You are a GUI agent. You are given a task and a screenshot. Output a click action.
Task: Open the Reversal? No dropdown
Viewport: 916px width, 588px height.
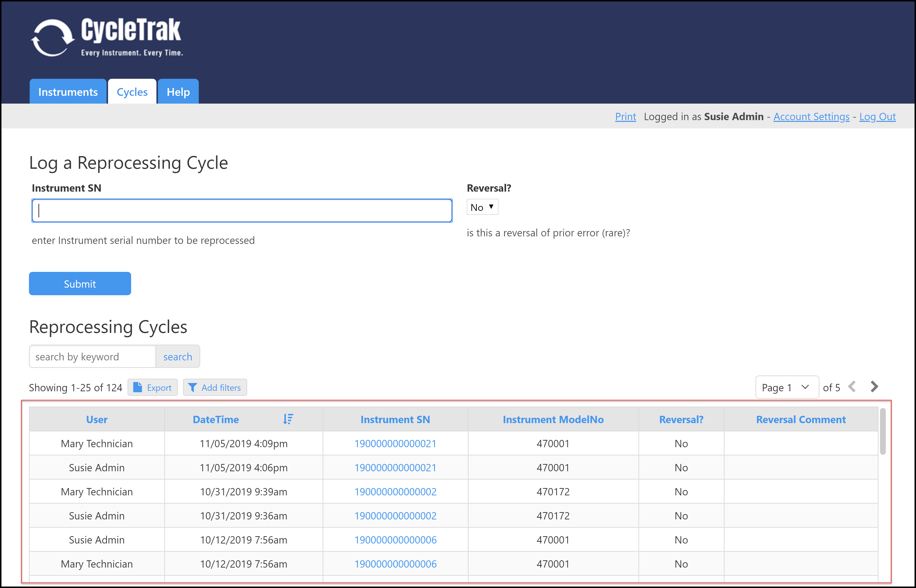[482, 207]
